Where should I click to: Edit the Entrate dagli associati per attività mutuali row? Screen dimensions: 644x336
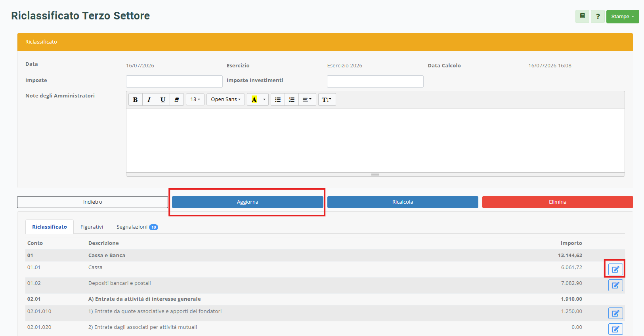tap(615, 329)
